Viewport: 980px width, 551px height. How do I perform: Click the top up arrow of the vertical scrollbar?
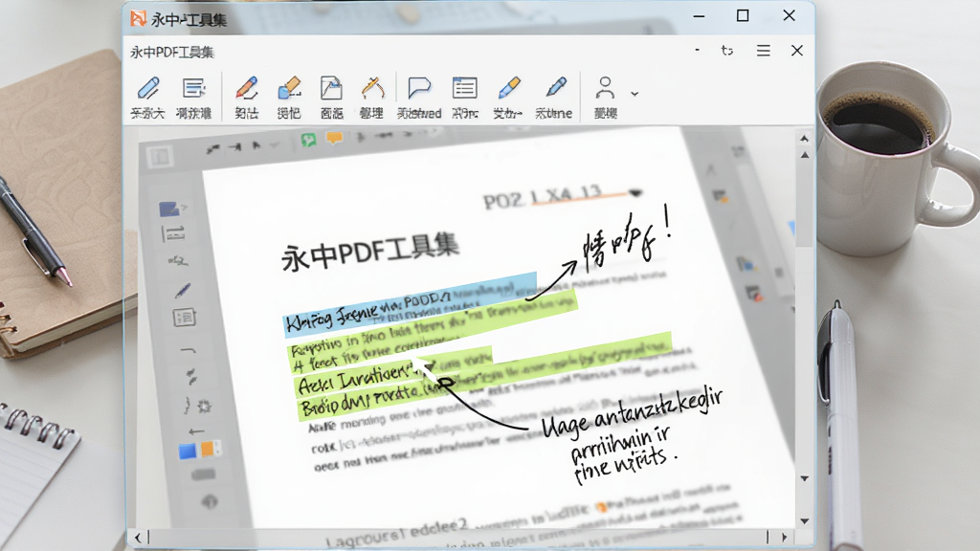pyautogui.click(x=804, y=138)
